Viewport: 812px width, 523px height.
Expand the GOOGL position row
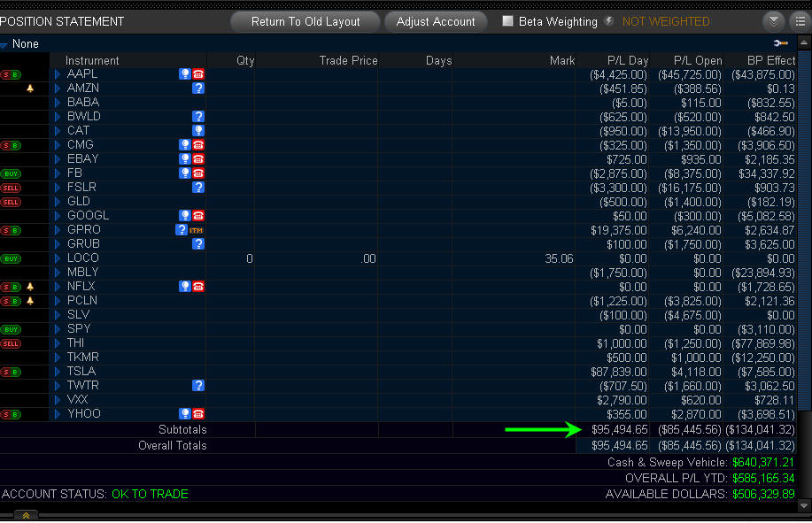[x=58, y=216]
